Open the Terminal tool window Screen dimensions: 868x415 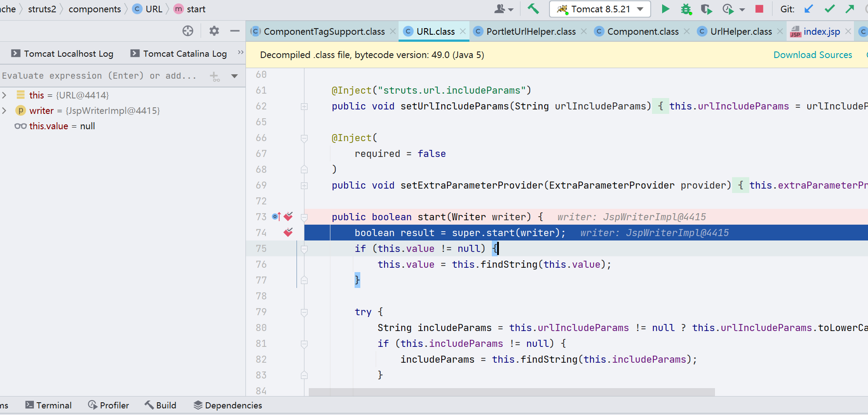tap(48, 405)
